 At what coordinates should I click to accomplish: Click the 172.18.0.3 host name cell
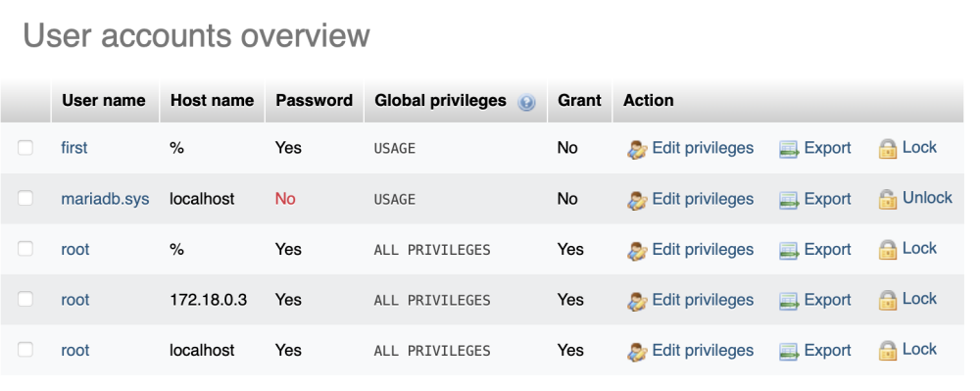pos(208,300)
